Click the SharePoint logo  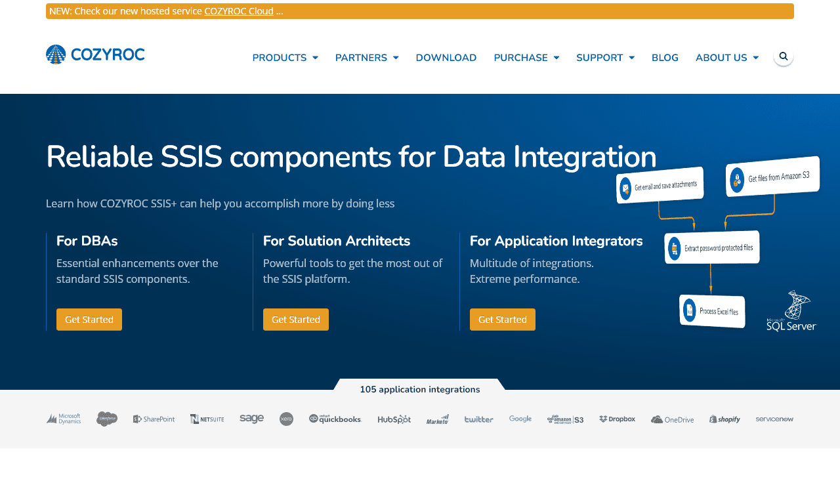(154, 419)
